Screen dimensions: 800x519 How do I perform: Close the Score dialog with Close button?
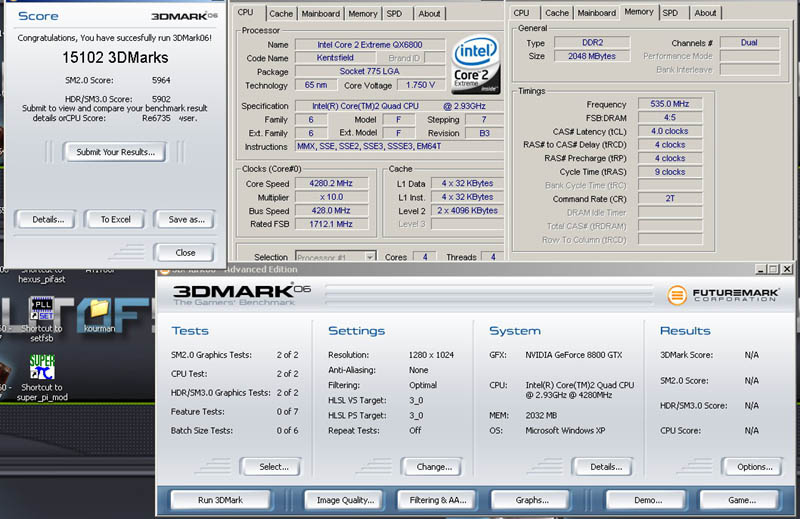pos(185,253)
